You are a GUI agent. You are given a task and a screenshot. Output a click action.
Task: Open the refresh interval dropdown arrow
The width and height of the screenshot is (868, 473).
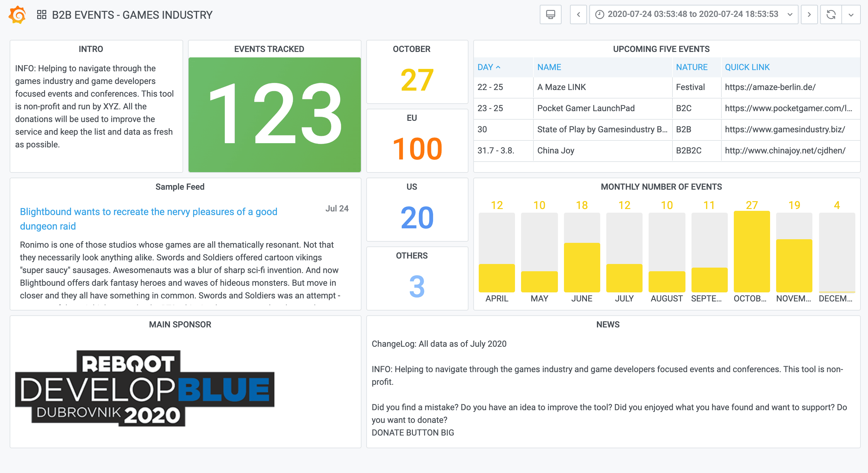pos(851,14)
